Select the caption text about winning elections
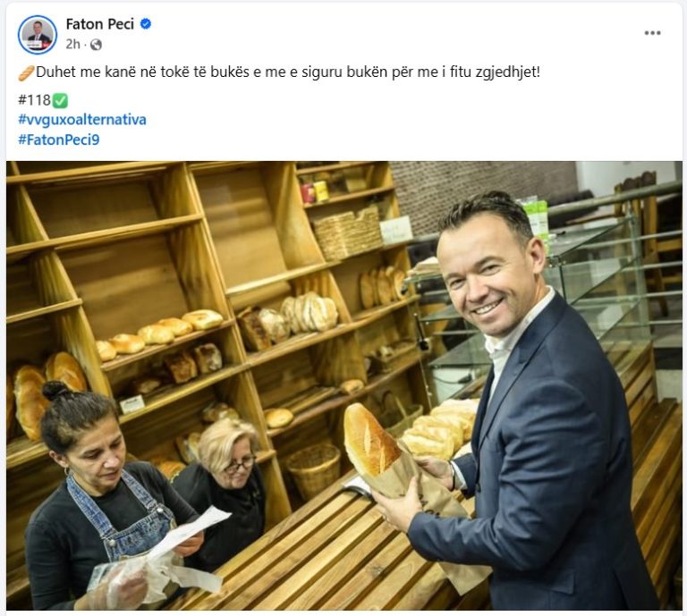687x616 pixels. tap(288, 72)
